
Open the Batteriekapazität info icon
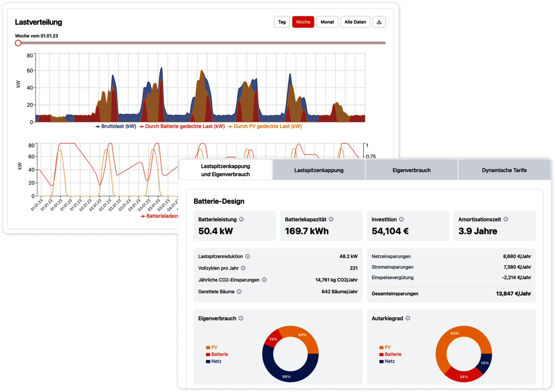click(331, 219)
